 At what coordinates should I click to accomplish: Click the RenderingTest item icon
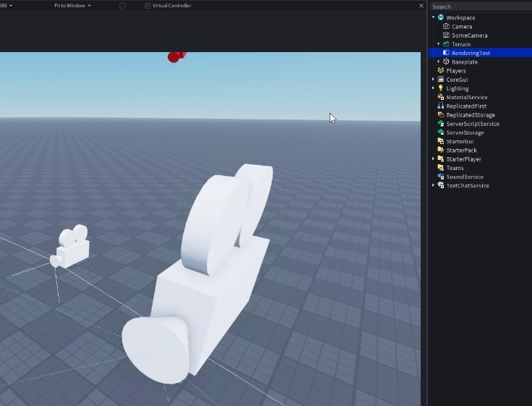(x=446, y=53)
